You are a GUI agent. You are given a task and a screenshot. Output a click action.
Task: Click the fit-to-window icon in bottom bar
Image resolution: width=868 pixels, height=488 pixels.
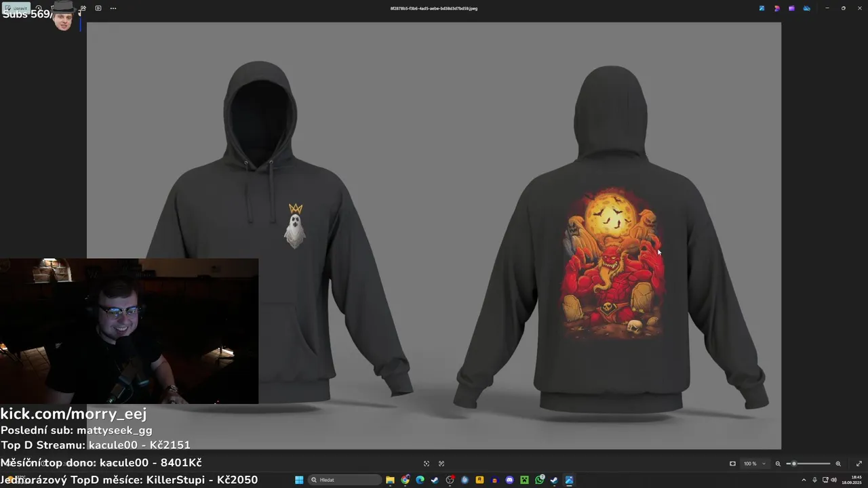pos(427,464)
